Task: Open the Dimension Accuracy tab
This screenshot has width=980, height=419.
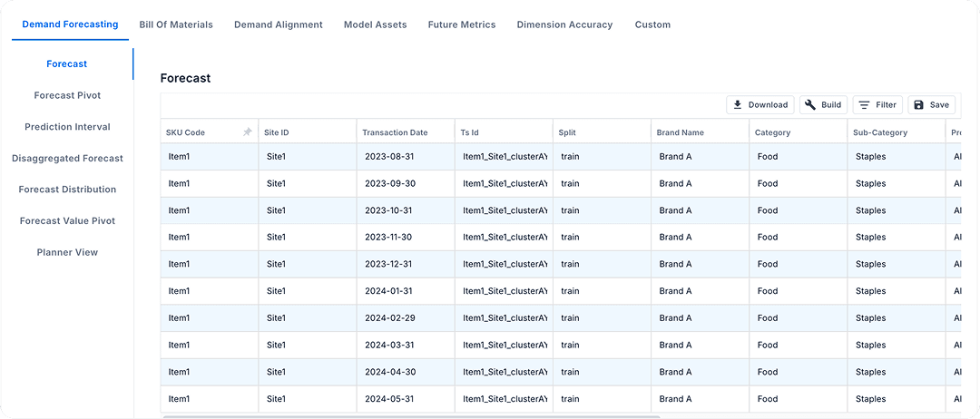Action: point(564,24)
